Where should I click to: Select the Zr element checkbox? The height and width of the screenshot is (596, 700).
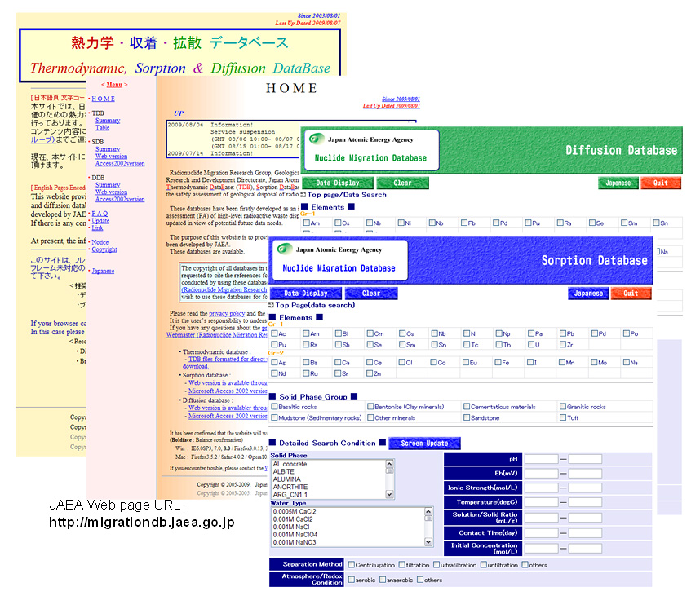563,344
